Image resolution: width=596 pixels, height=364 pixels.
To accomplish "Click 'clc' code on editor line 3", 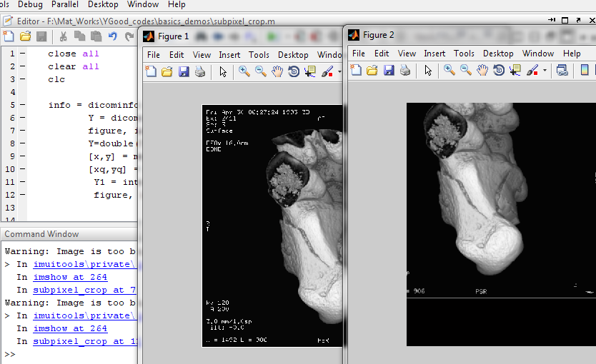I will [56, 79].
